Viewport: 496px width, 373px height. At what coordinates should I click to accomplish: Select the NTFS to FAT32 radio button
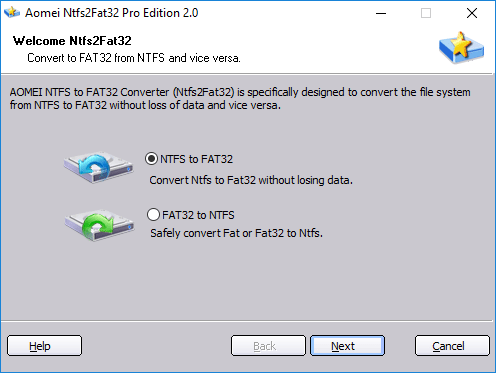click(151, 159)
